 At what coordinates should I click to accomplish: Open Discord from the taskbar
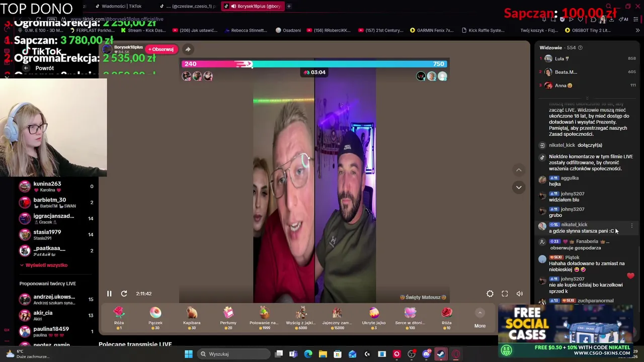426,354
